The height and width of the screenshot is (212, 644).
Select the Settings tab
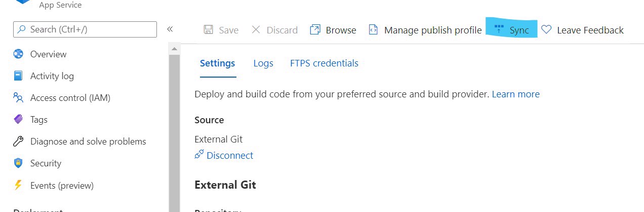(218, 63)
